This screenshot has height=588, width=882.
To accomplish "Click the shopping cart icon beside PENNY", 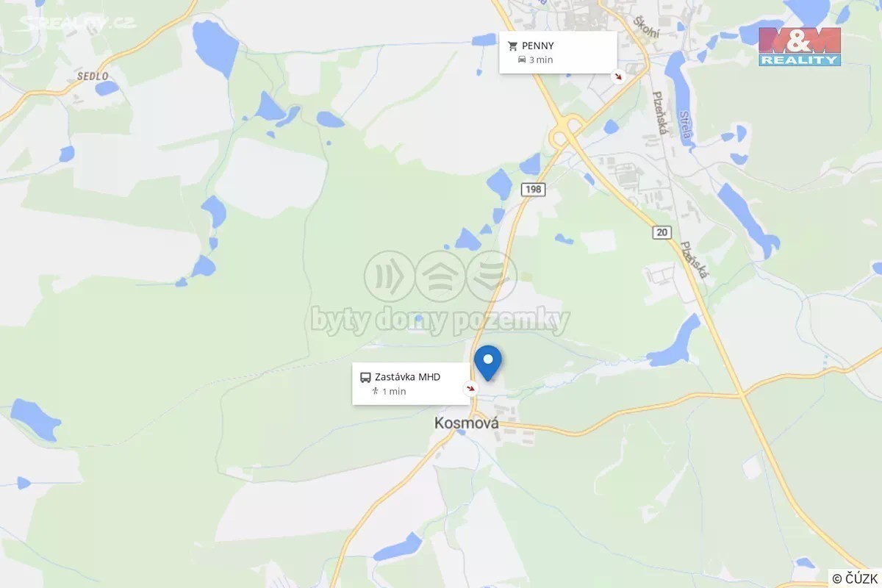I will coord(513,46).
